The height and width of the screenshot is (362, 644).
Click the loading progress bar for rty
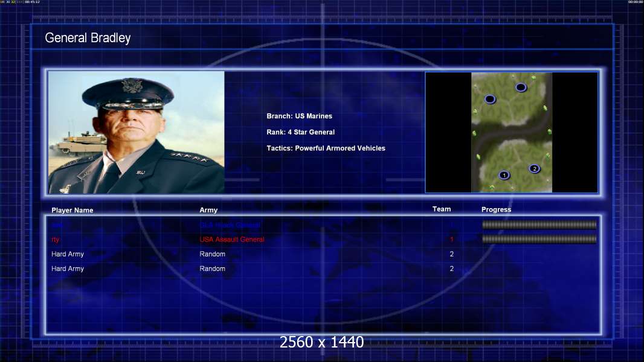[539, 239]
